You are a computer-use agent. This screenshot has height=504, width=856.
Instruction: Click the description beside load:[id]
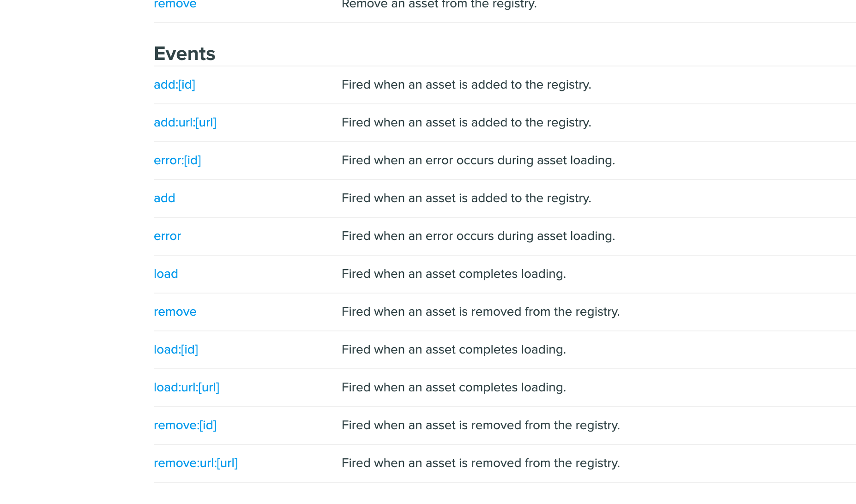[x=454, y=350]
